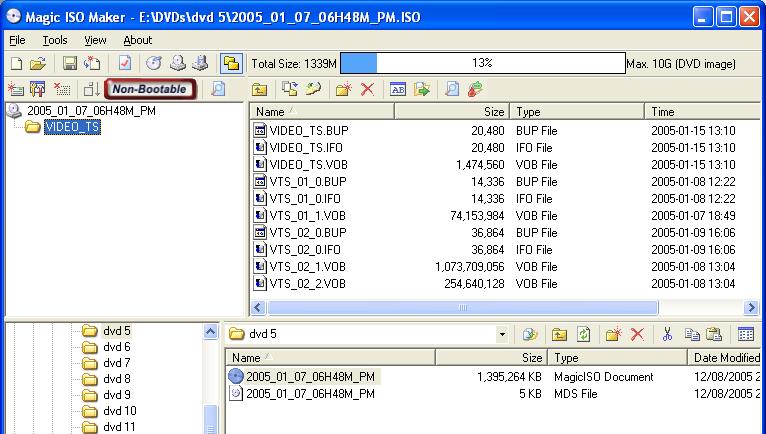Extract files with the green arrow folder icon
Image resolution: width=766 pixels, height=434 pixels.
pos(422,89)
